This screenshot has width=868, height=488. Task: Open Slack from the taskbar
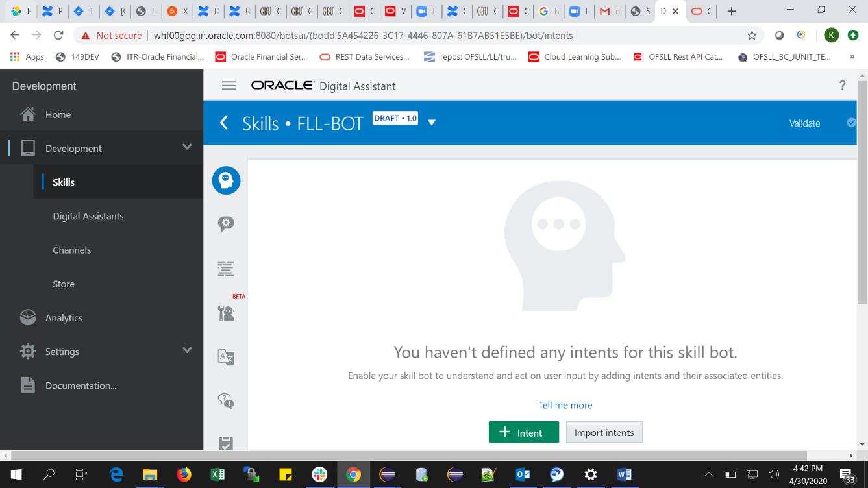click(x=319, y=474)
